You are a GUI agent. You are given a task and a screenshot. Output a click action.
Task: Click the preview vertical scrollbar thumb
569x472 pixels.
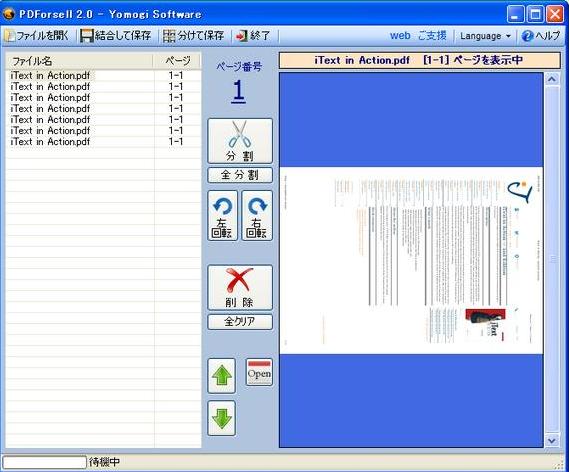pos(552,259)
